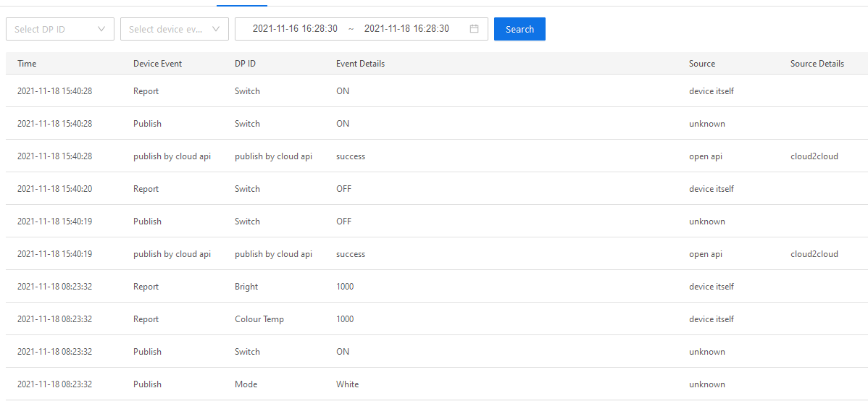
Task: Click the Source column header
Action: 702,64
